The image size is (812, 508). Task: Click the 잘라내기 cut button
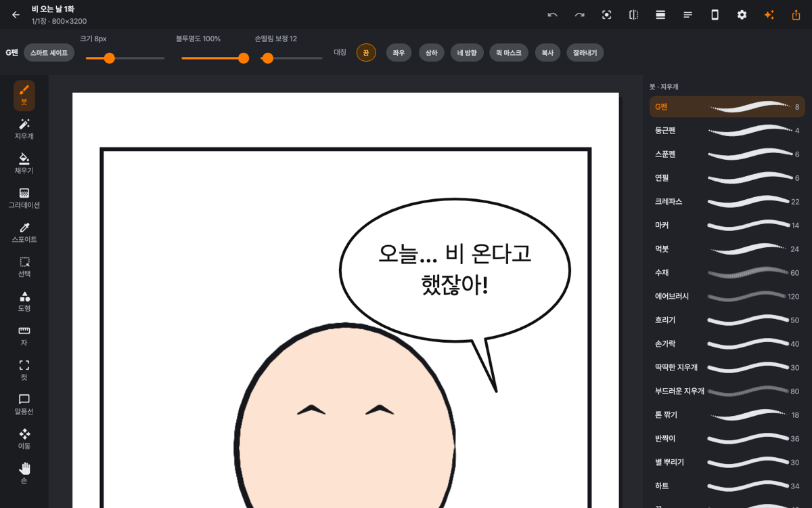point(585,53)
